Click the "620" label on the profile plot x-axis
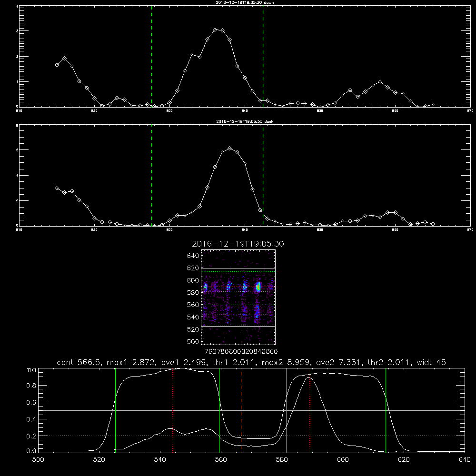This screenshot has height=476, width=476. (404, 460)
